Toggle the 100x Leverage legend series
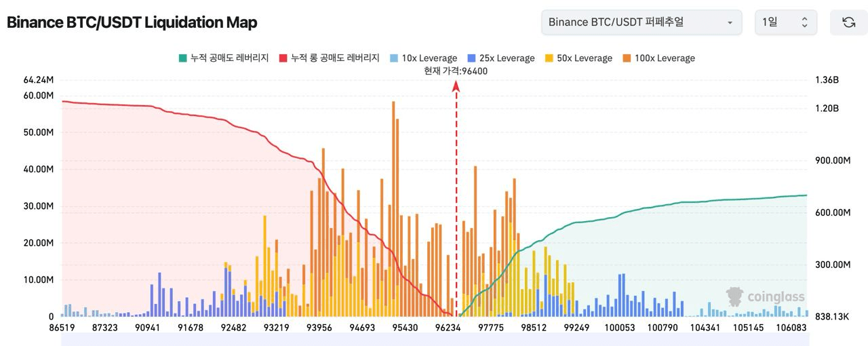This screenshot has width=868, height=346. (x=658, y=58)
